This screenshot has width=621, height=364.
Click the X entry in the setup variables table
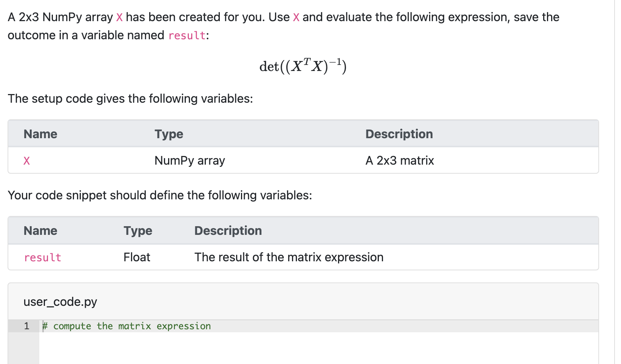tap(26, 160)
